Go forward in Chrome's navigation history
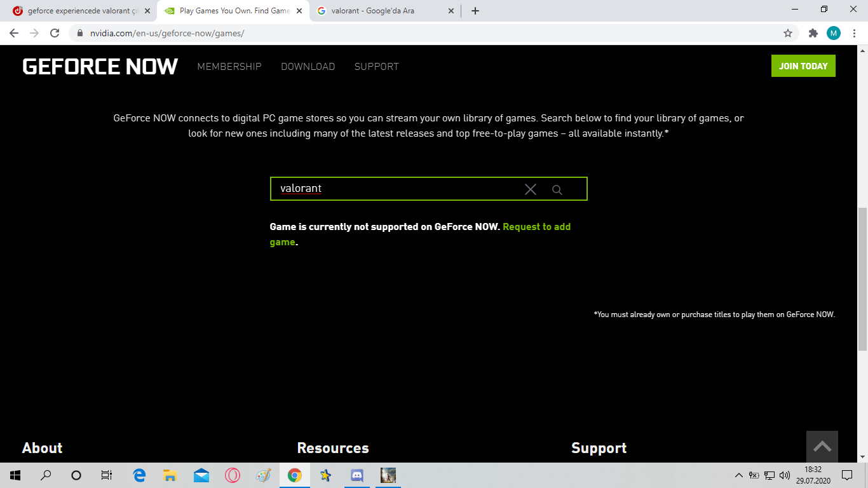The image size is (868, 488). [x=34, y=33]
